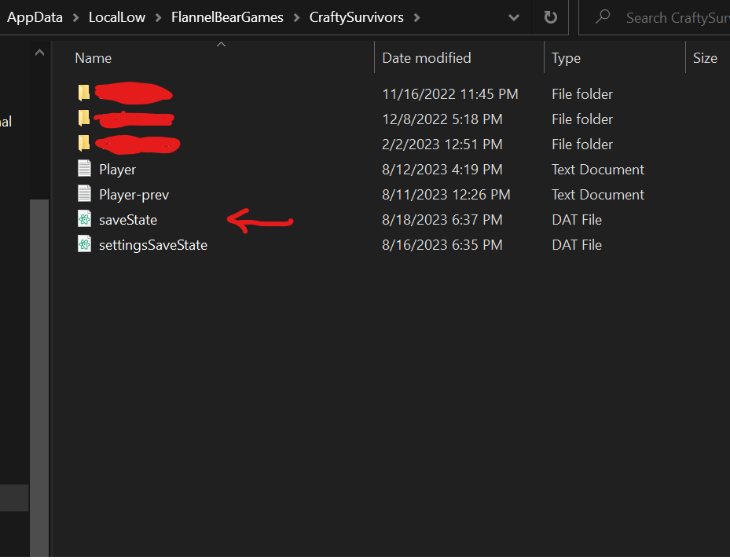730x560 pixels.
Task: Click the Player-prev text document icon
Action: click(84, 194)
